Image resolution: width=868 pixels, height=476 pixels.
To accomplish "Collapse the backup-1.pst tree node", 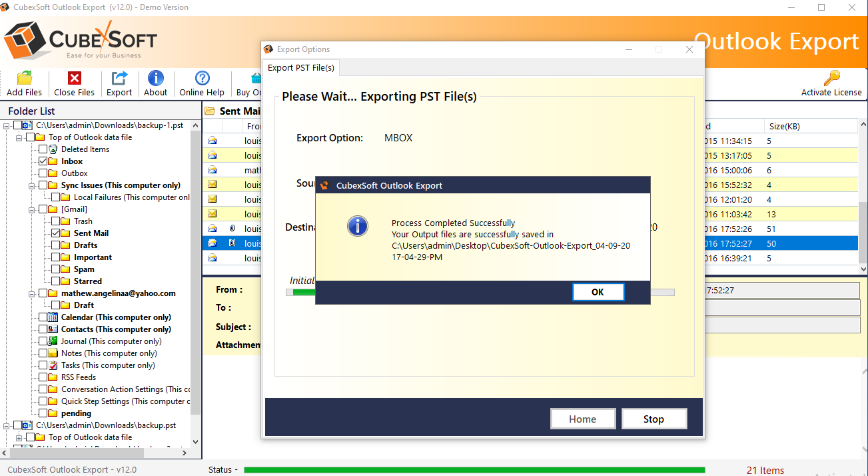I will 7,125.
